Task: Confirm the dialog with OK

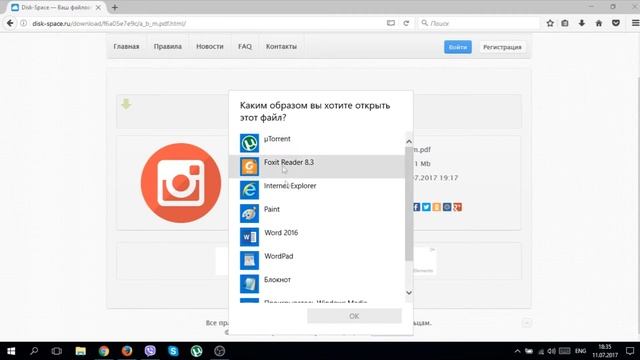Action: (x=354, y=316)
